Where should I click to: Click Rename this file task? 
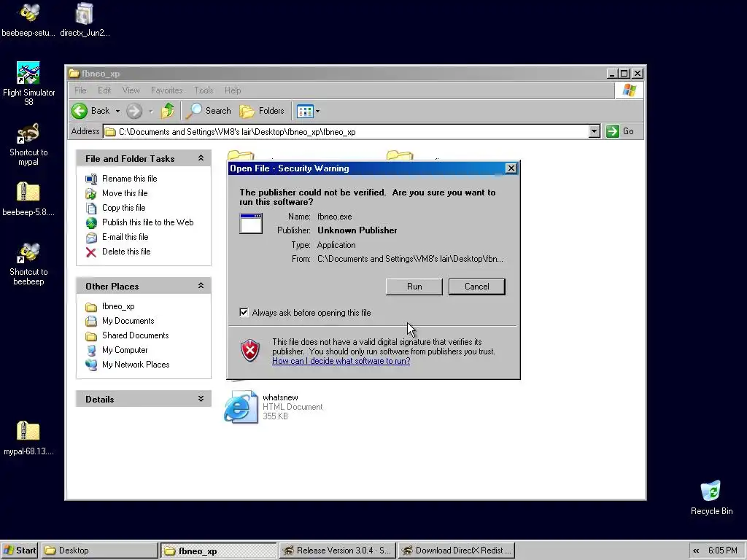129,179
